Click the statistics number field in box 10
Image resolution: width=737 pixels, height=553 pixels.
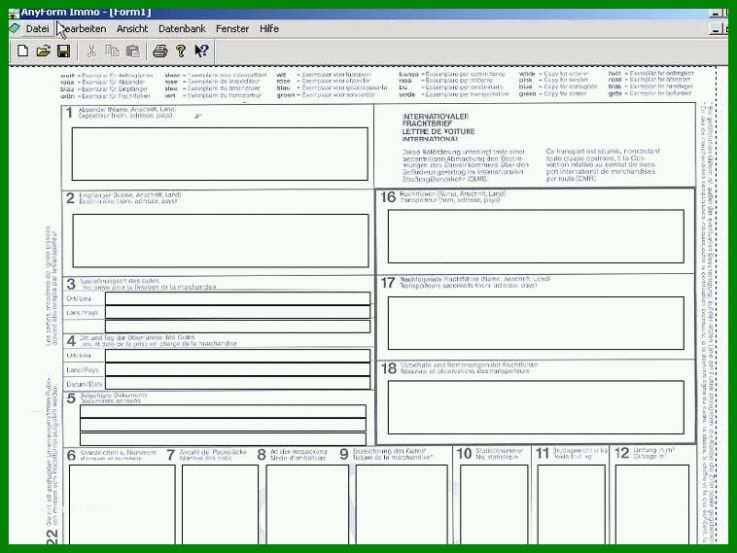494,505
